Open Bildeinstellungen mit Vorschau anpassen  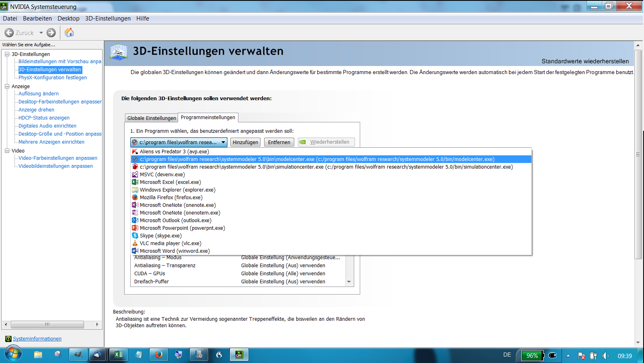coord(60,62)
